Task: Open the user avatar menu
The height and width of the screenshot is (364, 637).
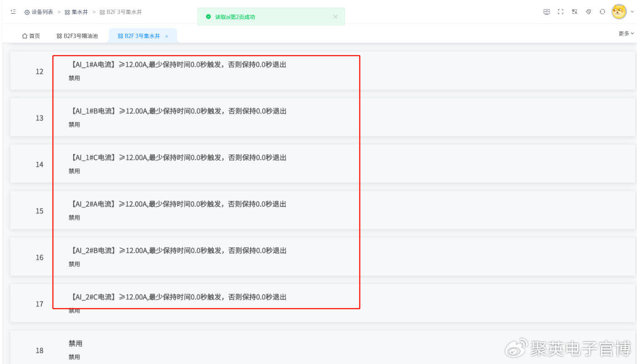Action: point(619,12)
